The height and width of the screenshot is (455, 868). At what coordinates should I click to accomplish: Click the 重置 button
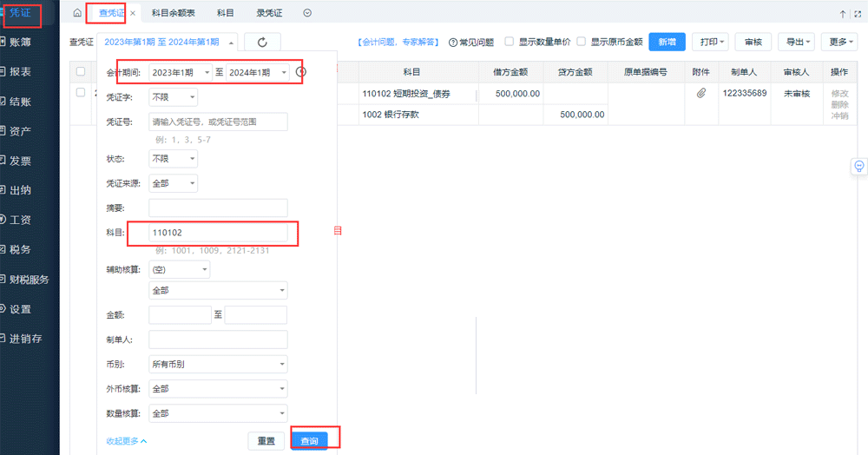point(266,441)
